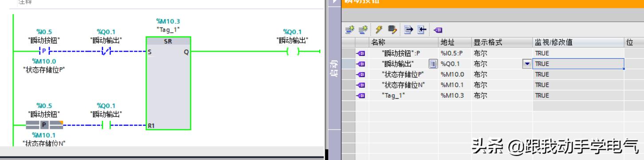This screenshot has height=160, width=644.
Task: Click TRUE value in %M10.0 row
Action: pyautogui.click(x=542, y=74)
